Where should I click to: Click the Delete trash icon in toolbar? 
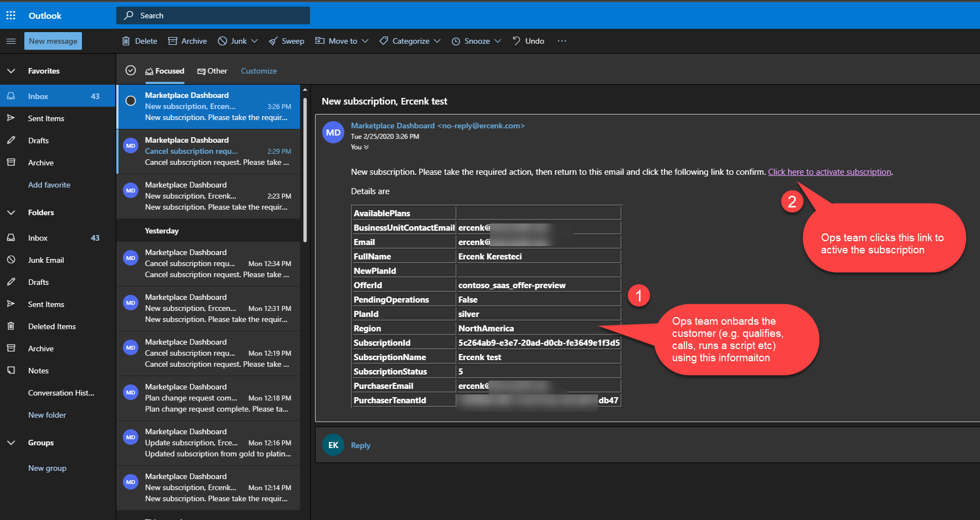pyautogui.click(x=126, y=41)
